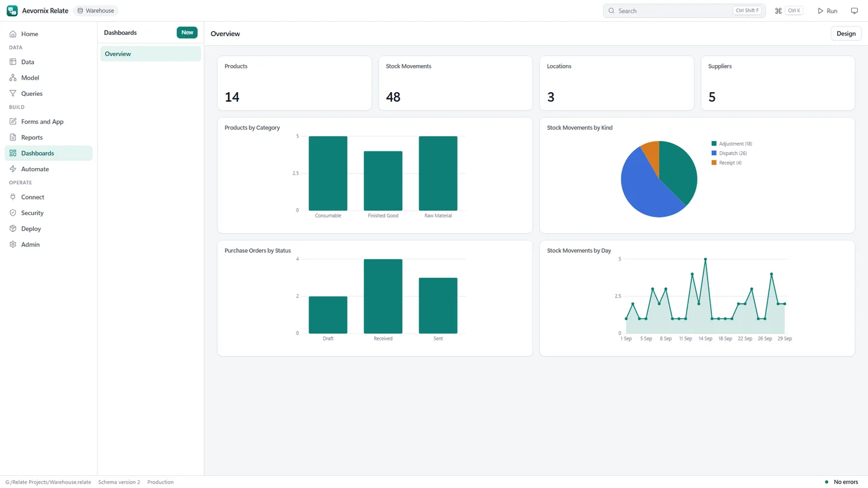The width and height of the screenshot is (868, 488).
Task: Click the Admin gear icon
Action: (13, 245)
